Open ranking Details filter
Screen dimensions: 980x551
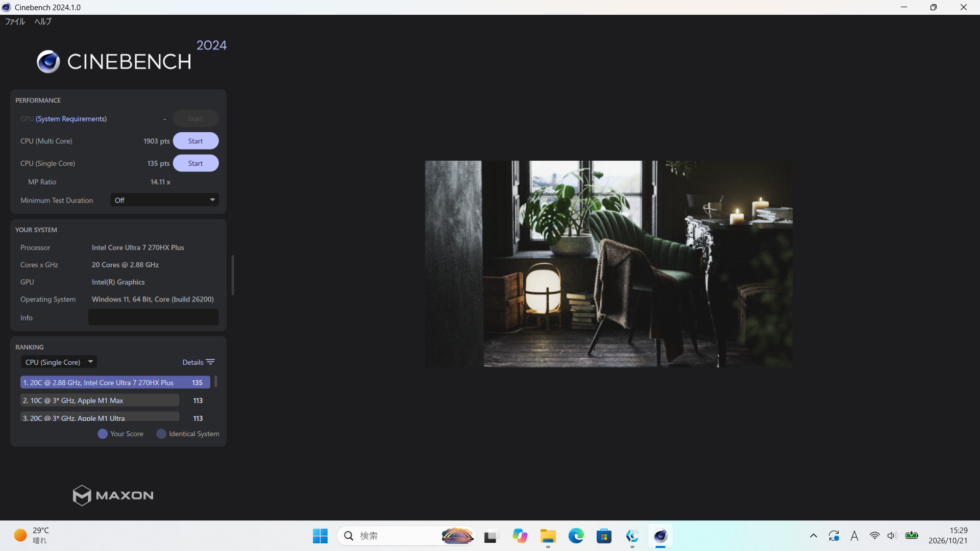pyautogui.click(x=199, y=362)
